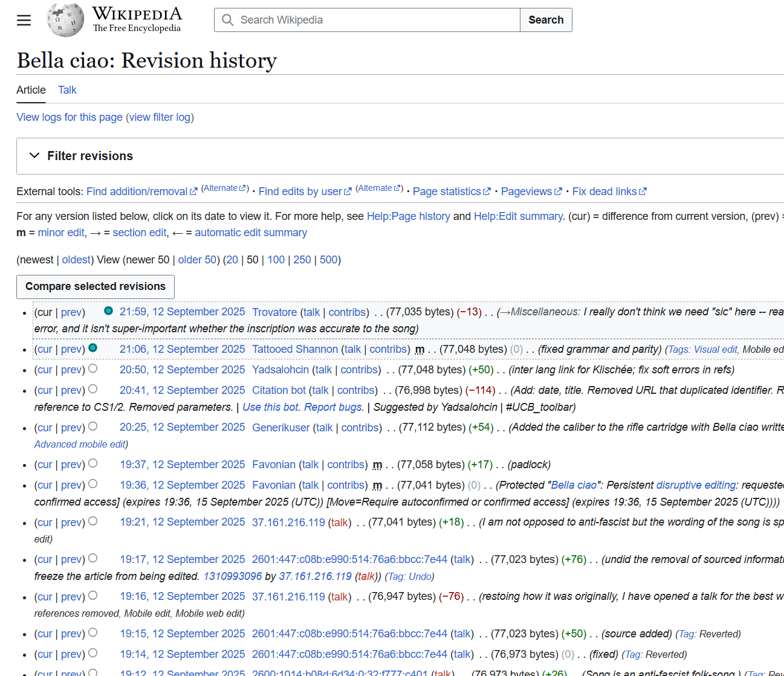Select radio for 19:37 Favonian revision

(92, 463)
